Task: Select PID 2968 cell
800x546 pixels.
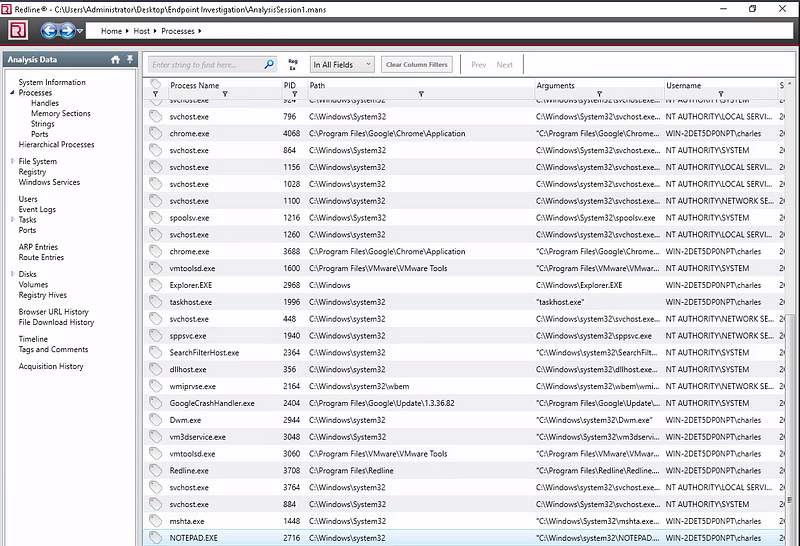Action: (292, 285)
